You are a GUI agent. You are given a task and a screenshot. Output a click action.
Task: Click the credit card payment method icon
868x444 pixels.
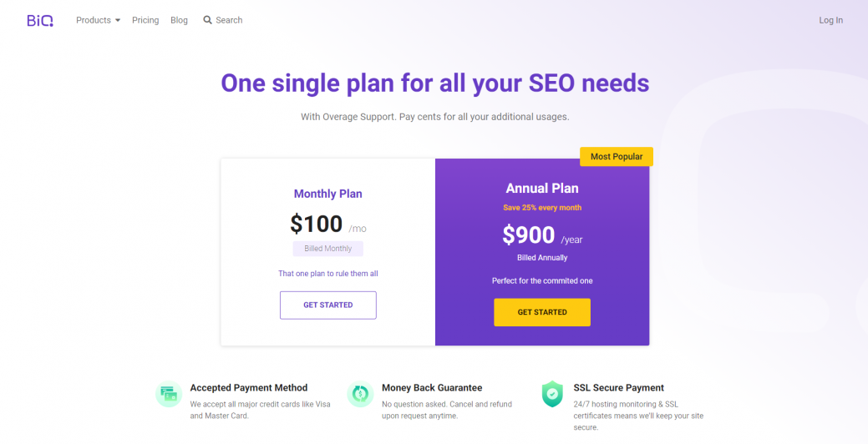169,394
